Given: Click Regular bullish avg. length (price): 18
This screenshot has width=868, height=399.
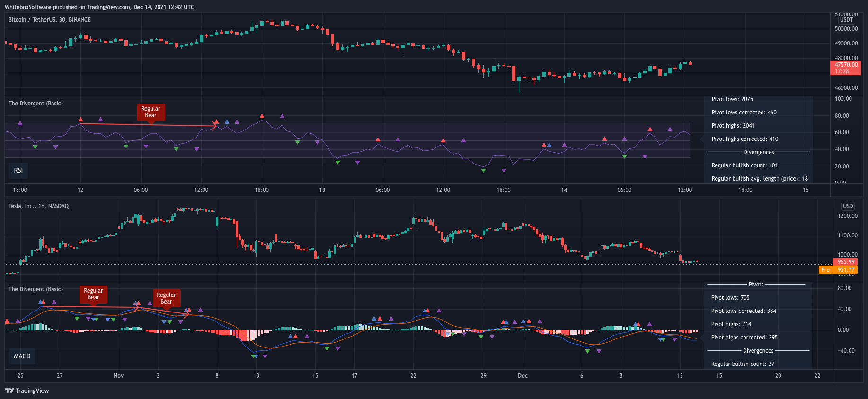Looking at the screenshot, I should [x=760, y=179].
